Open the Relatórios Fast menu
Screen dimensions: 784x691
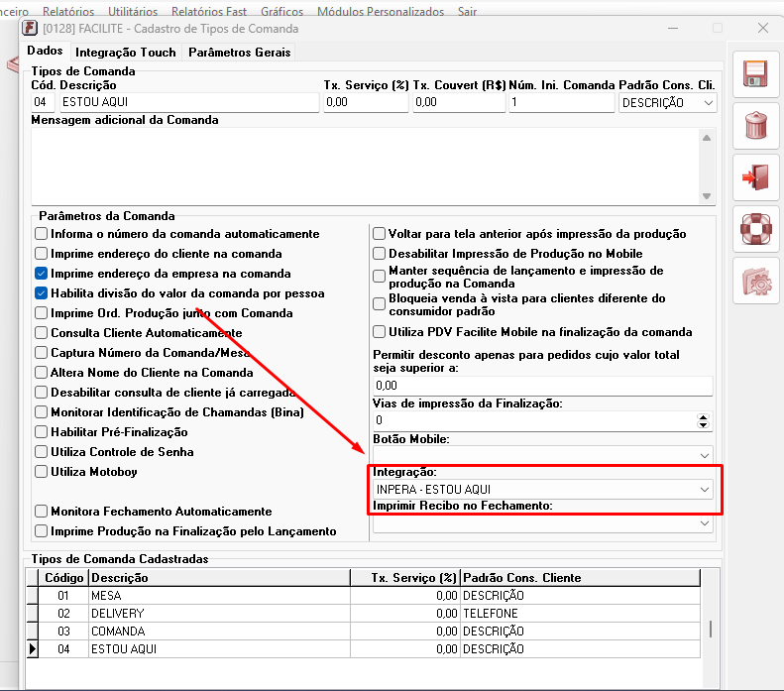[x=209, y=11]
